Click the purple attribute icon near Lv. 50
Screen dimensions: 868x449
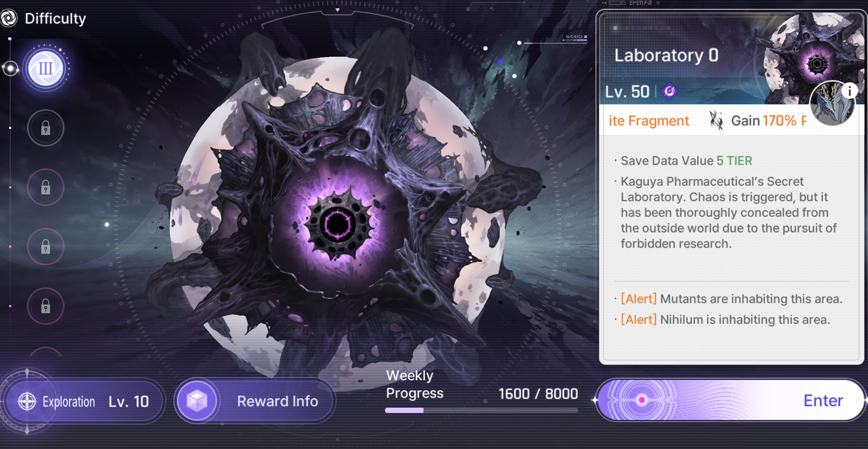pyautogui.click(x=669, y=91)
